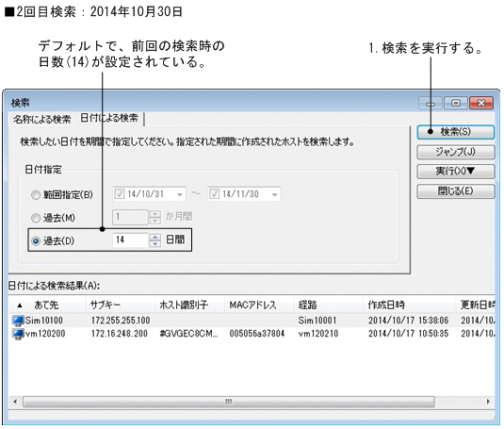Open the 実行(X) execute menu button

455,171
